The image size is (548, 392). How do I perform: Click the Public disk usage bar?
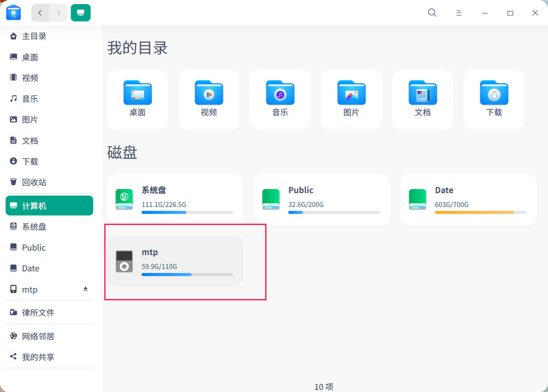coord(334,212)
